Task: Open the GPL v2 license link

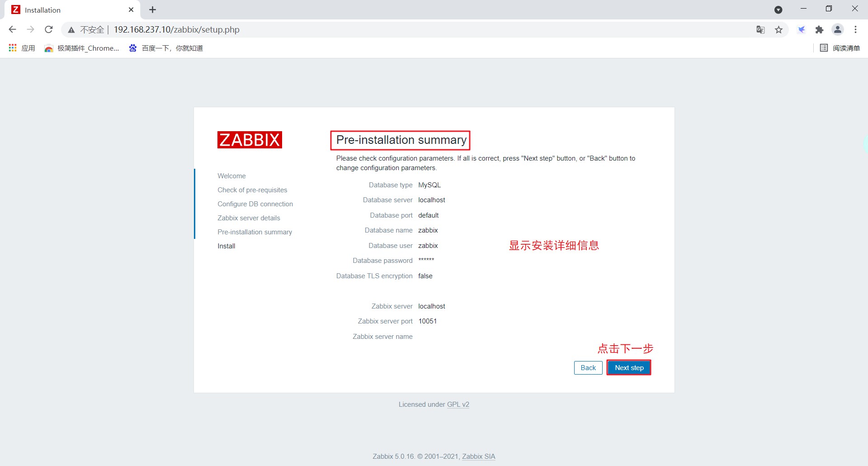Action: coord(458,404)
